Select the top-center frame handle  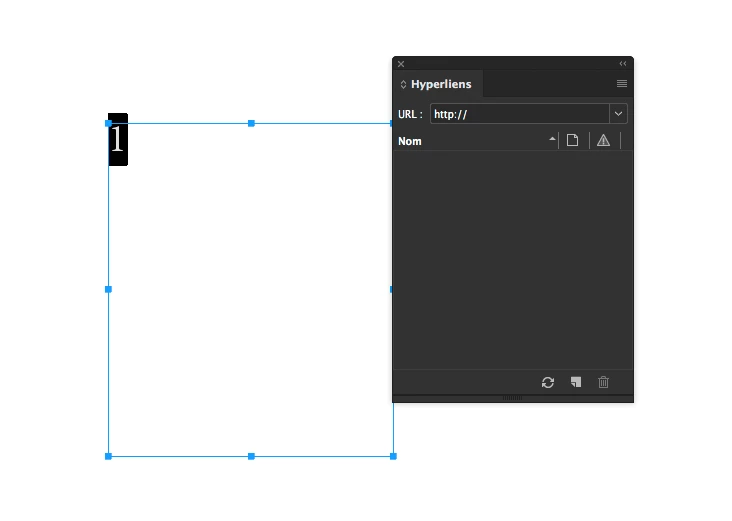click(x=251, y=123)
